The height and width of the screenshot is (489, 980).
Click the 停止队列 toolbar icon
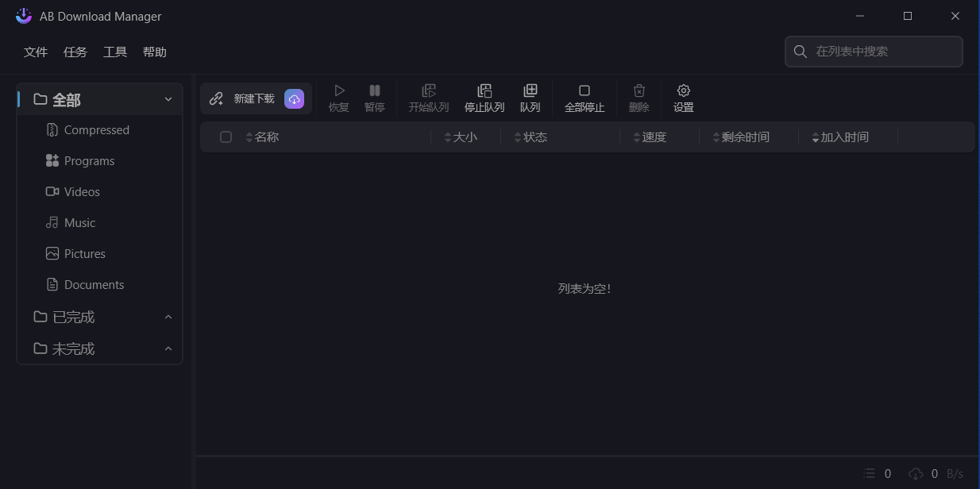484,90
